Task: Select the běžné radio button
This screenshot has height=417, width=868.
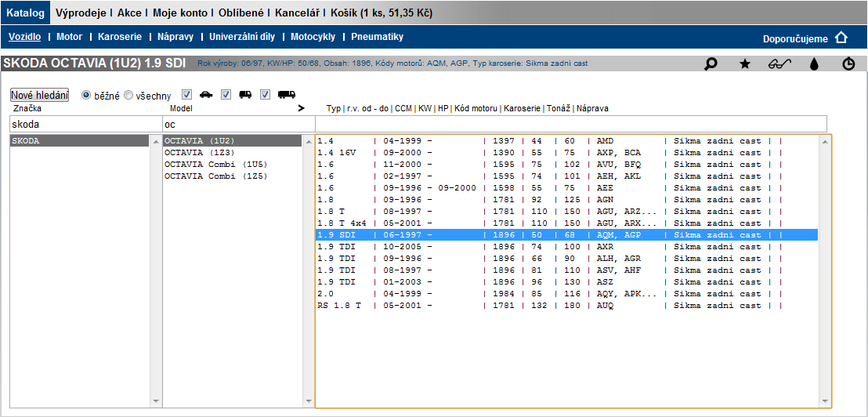Action: pos(86,95)
